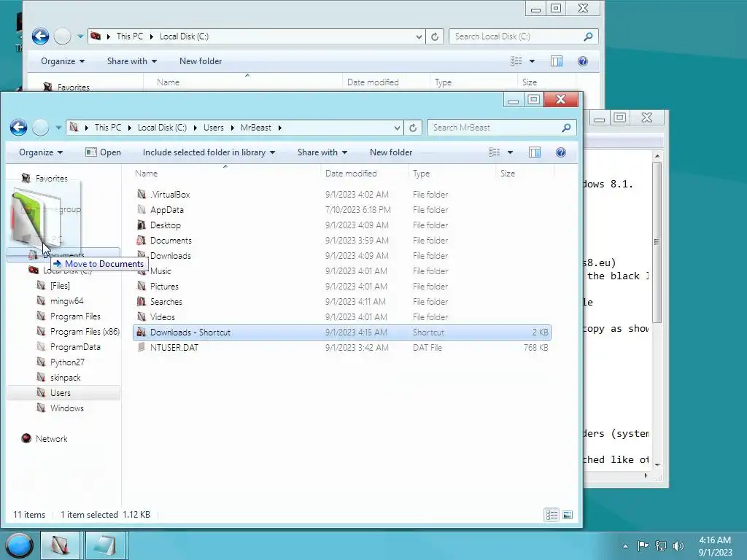This screenshot has width=747, height=560.
Task: Click the Local Disk (C:) breadcrumb in MrBeast window
Action: point(162,128)
